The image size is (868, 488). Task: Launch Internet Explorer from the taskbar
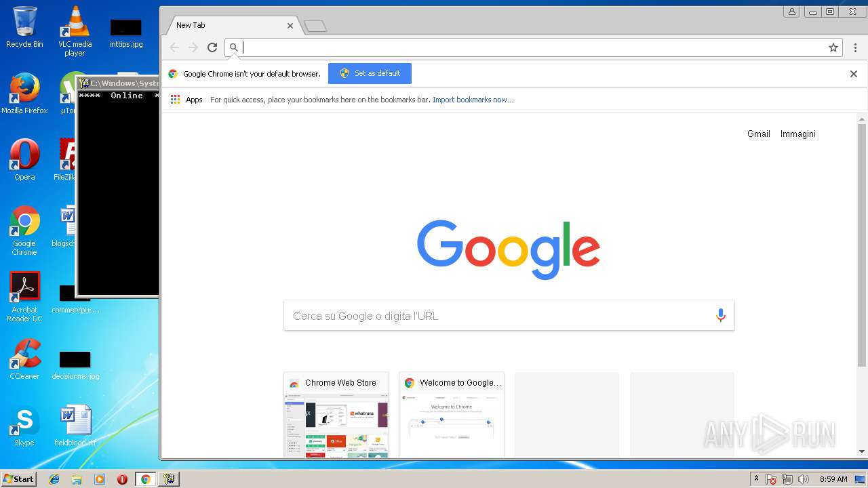pyautogui.click(x=54, y=479)
